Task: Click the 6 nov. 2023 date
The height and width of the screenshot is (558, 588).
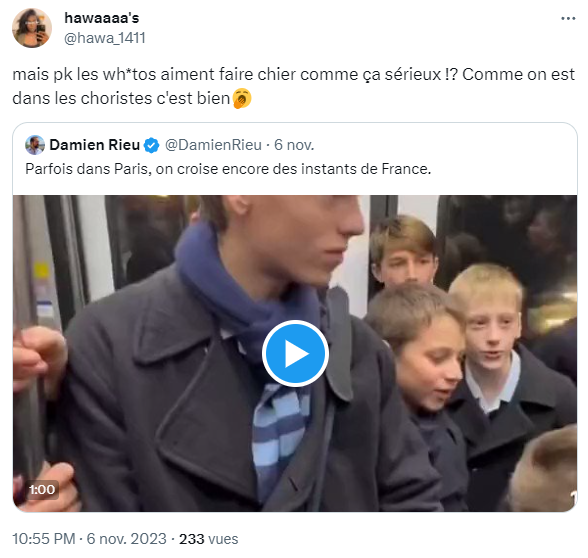Action: point(126,539)
